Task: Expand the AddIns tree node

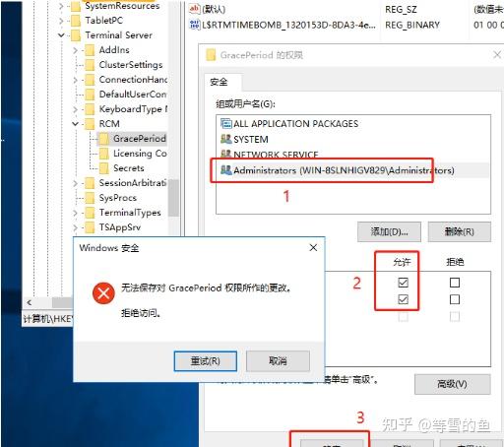Action: click(x=75, y=50)
